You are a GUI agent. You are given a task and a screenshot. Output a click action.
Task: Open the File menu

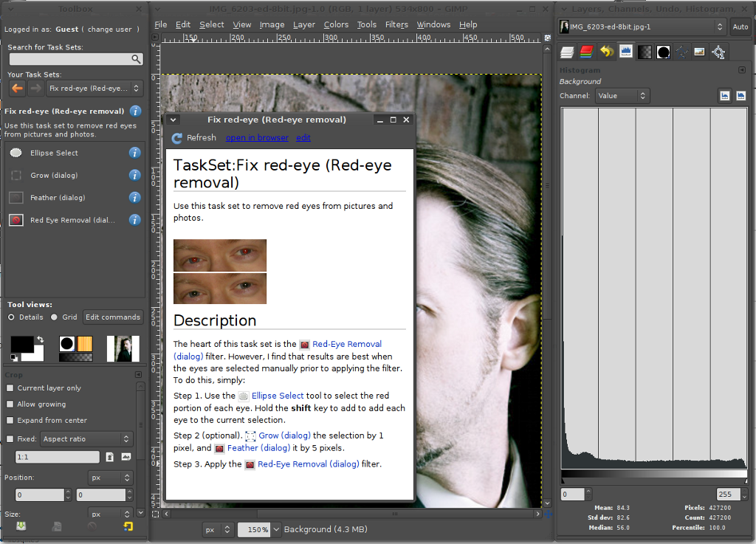(x=160, y=24)
